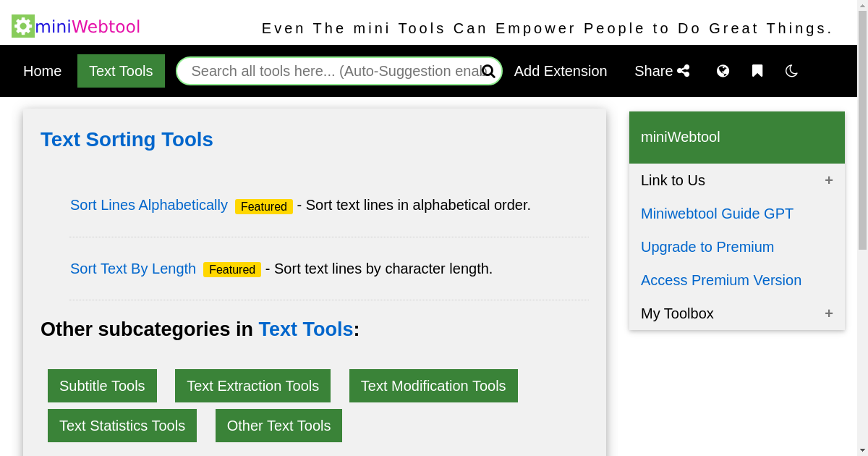Click the Add Extension option
The height and width of the screenshot is (456, 868).
point(561,71)
